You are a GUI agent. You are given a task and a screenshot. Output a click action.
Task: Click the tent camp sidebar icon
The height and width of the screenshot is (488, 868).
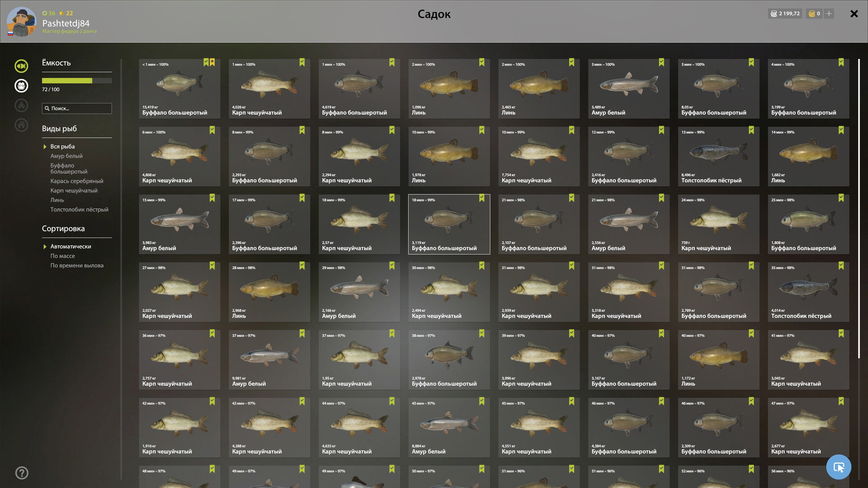click(21, 105)
